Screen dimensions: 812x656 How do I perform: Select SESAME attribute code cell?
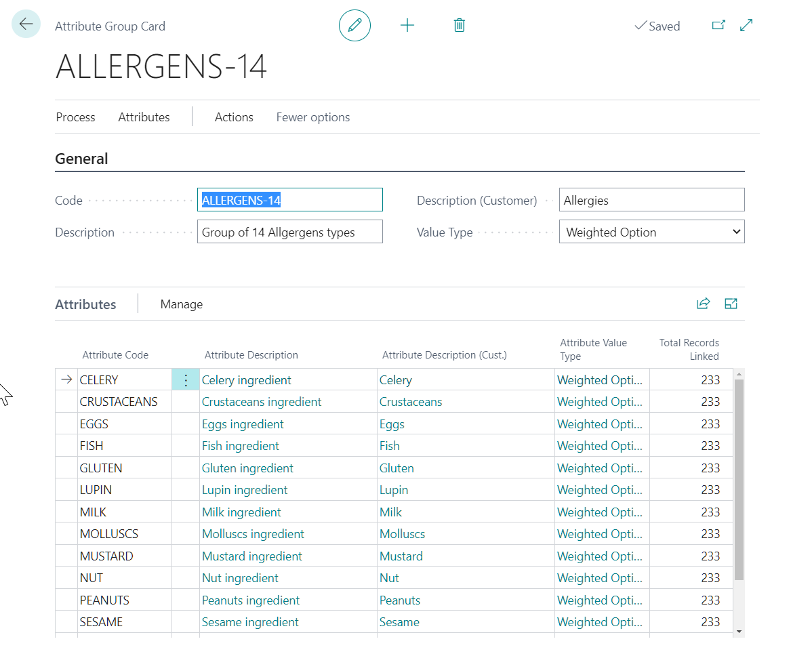[x=125, y=622]
